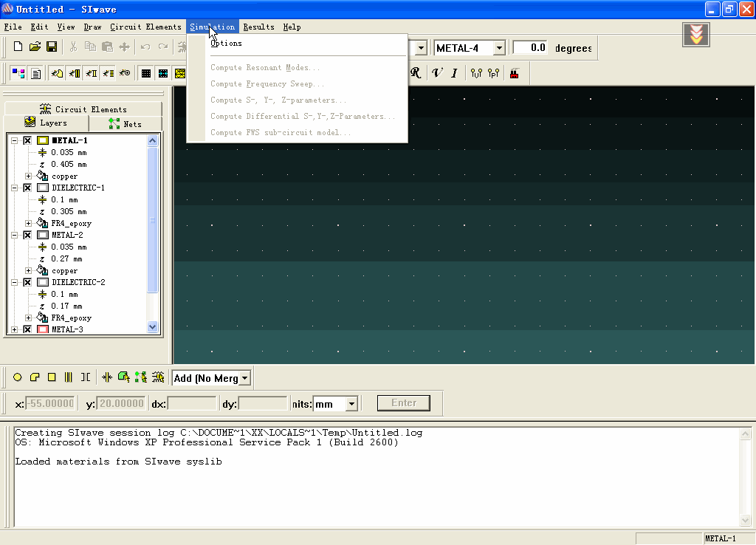Click the voltage probe icon

[476, 73]
